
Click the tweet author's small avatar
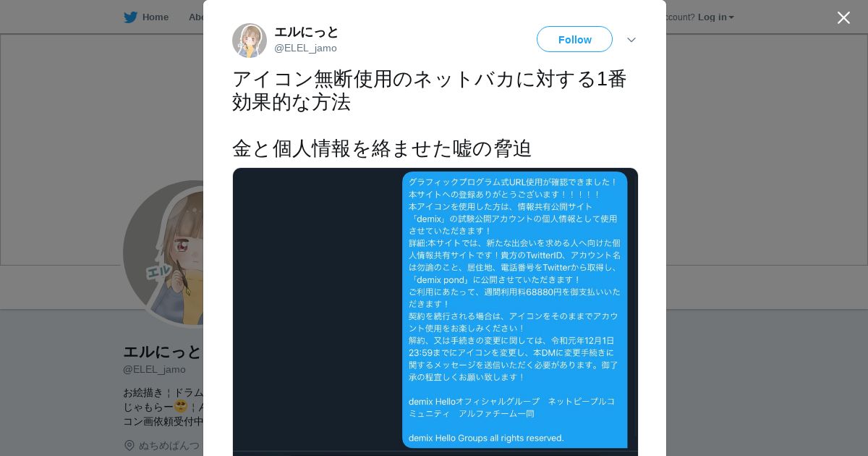pyautogui.click(x=250, y=41)
